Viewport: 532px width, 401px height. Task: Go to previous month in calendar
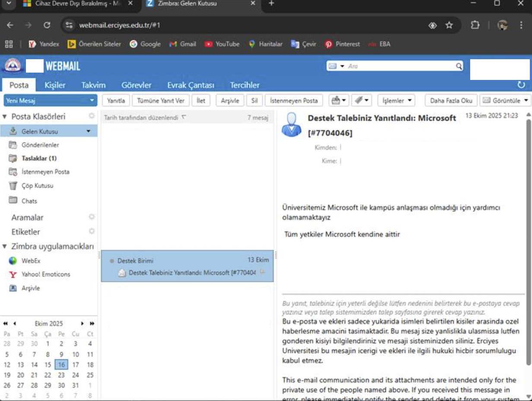(x=14, y=323)
